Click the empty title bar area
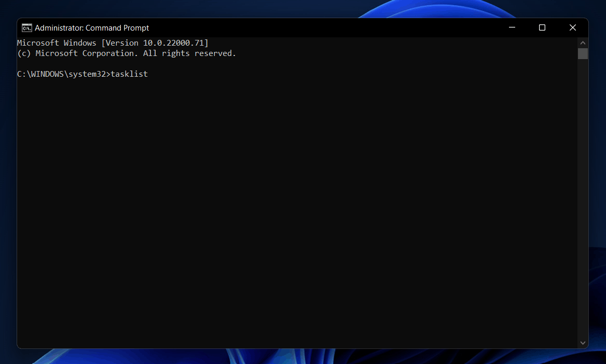The height and width of the screenshot is (364, 606). point(322,27)
